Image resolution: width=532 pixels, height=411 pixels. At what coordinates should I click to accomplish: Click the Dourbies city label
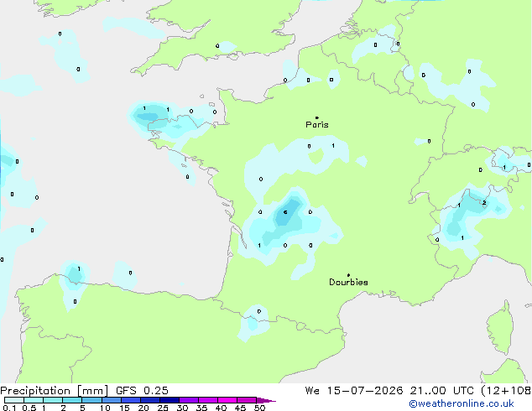(348, 282)
